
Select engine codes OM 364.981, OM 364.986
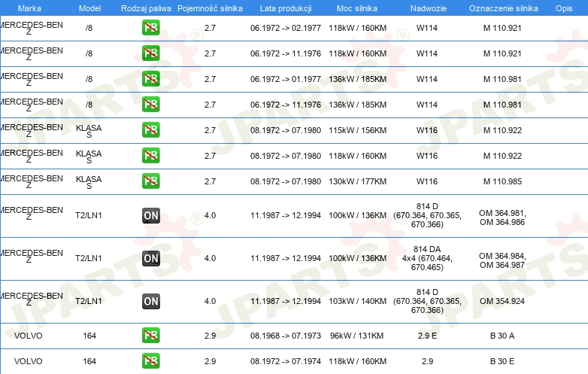point(502,217)
